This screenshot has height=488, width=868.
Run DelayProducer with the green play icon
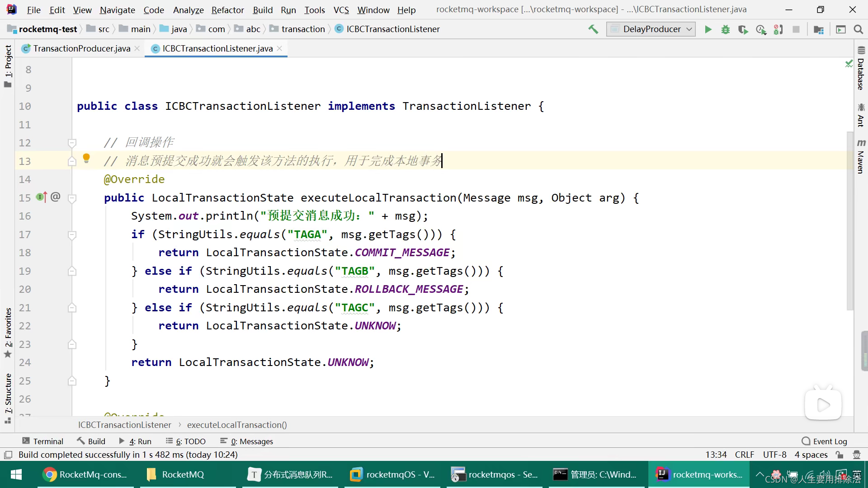(x=708, y=29)
